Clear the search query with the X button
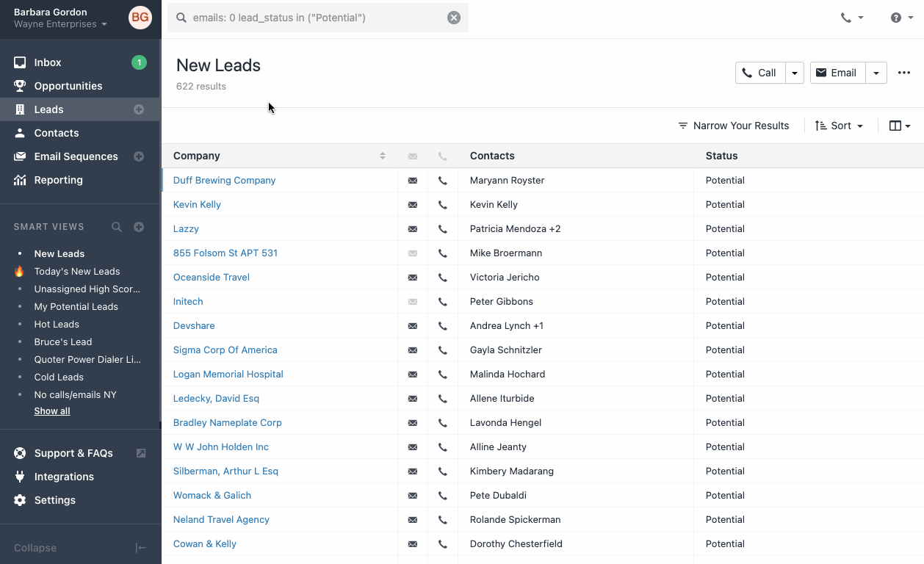This screenshot has height=564, width=924. click(453, 18)
